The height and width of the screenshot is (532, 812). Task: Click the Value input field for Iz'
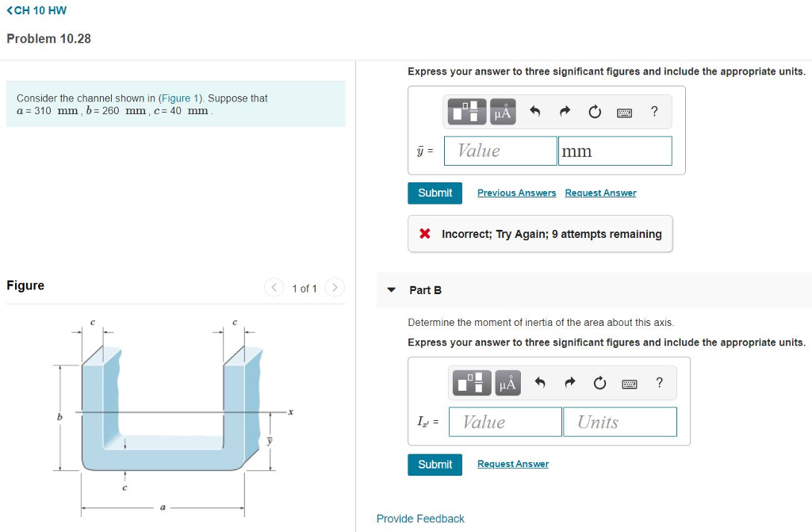point(504,422)
